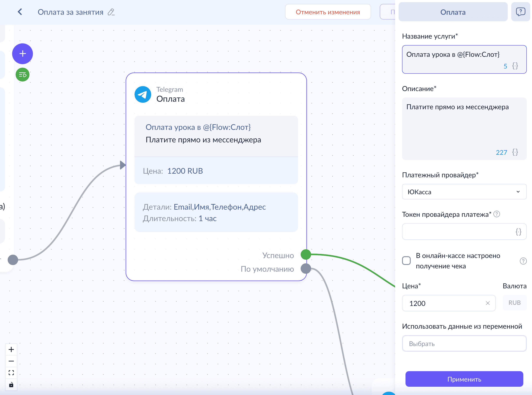Toggle canvas lock icon

(11, 385)
